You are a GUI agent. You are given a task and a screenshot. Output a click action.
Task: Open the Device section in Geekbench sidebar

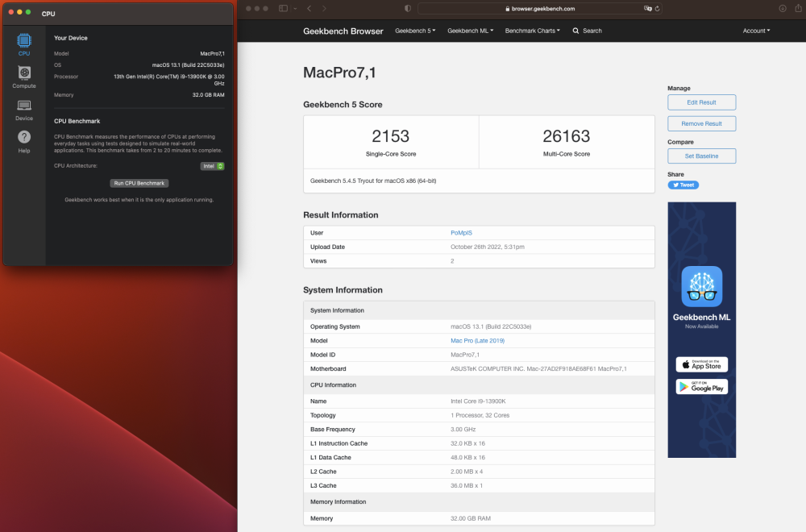pos(23,110)
